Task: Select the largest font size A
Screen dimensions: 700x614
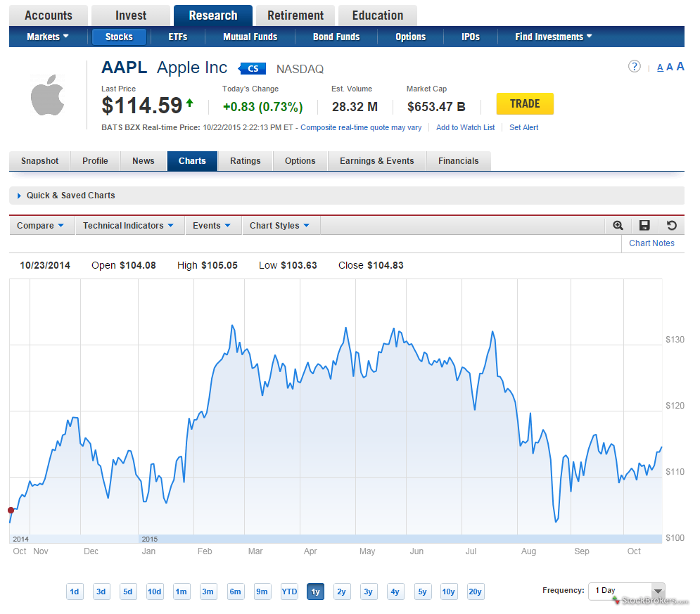Action: 680,67
